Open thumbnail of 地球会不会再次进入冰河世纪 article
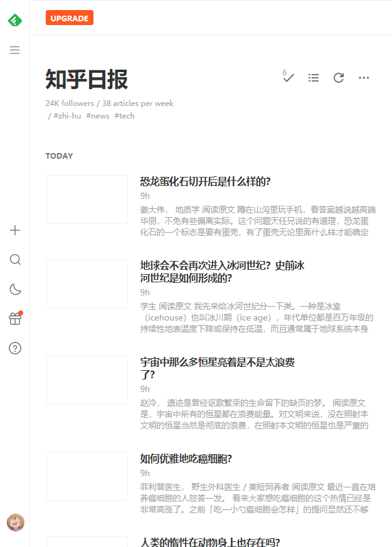 pyautogui.click(x=87, y=284)
